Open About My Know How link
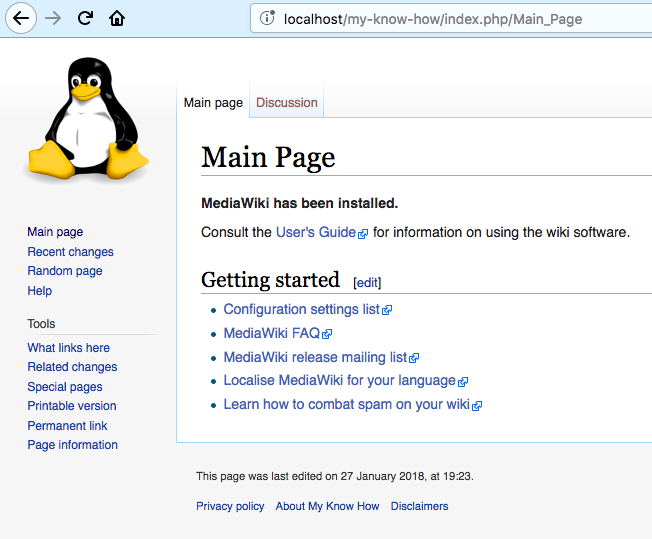The image size is (652, 539). (327, 506)
